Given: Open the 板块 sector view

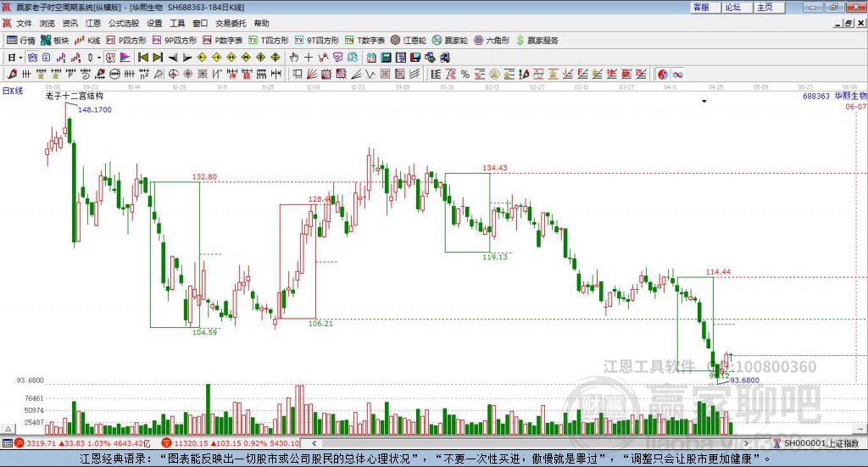Looking at the screenshot, I should [x=55, y=41].
